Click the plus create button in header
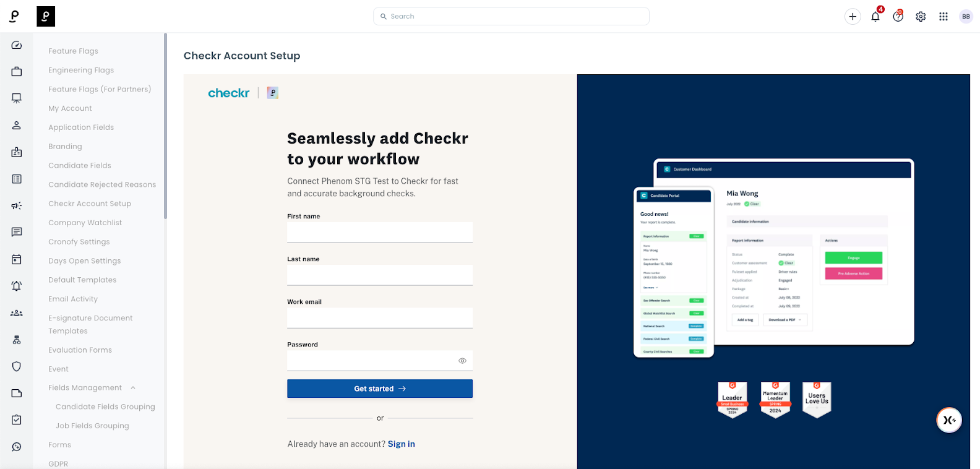 853,17
